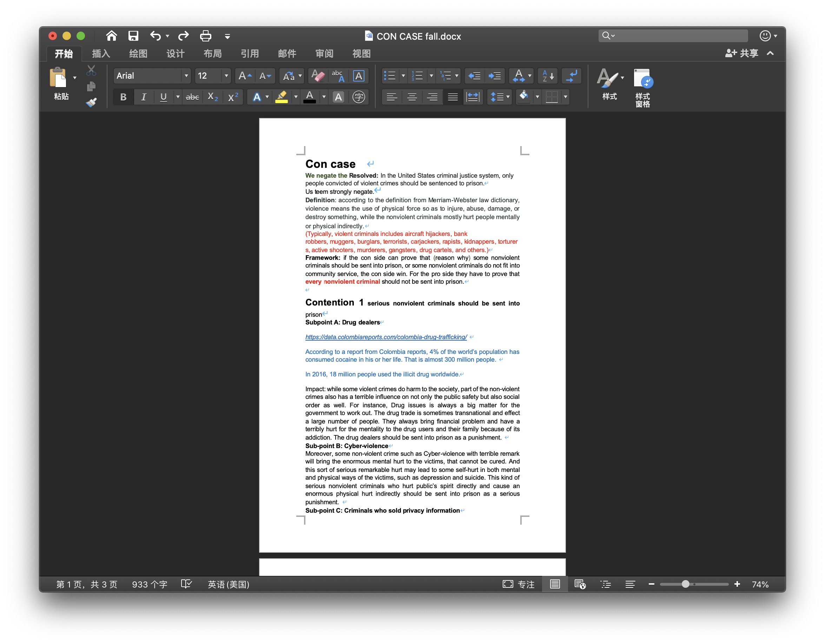Click the 共享 share button
Screen dimensions: 825x644
pos(741,53)
